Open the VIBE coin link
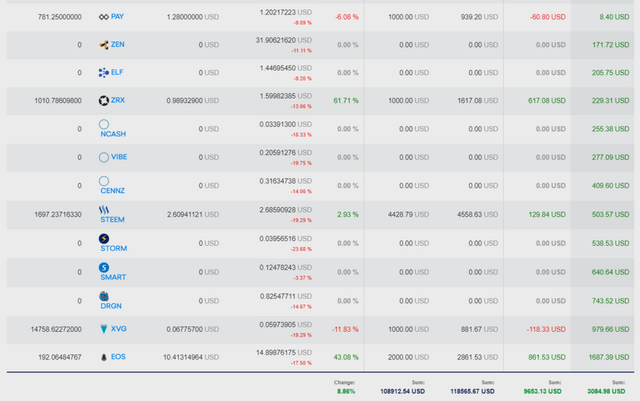This screenshot has height=401, width=640. (x=119, y=157)
